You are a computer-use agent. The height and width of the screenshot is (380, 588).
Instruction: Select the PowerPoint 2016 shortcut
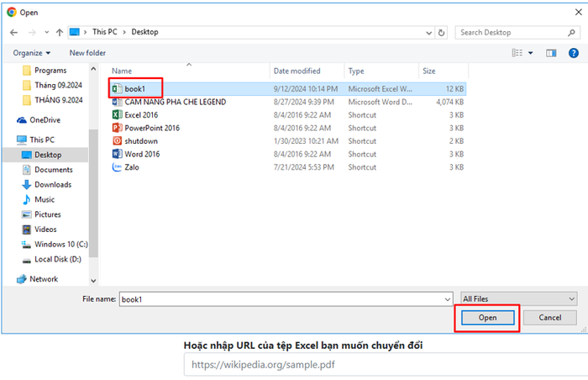[x=288, y=128]
